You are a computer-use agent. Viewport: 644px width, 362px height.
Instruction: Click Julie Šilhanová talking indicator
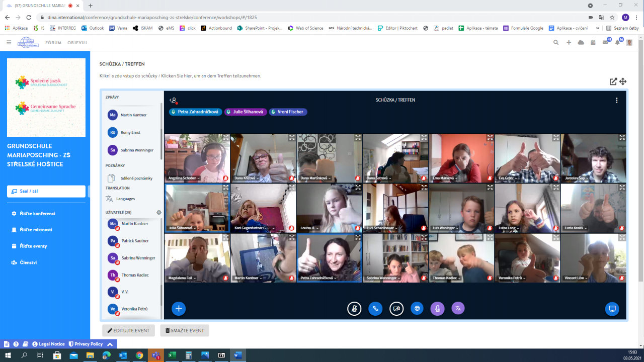[245, 112]
